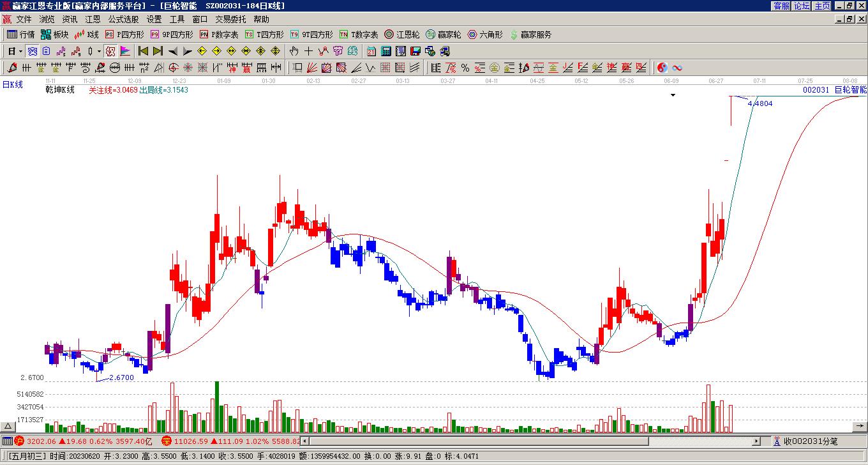Open the T数字表 tool
Viewport: 868px width, 465px height.
(x=359, y=34)
